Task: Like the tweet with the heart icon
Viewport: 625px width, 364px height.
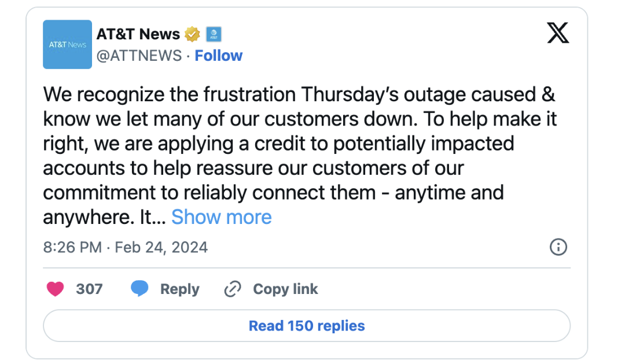Action: [x=55, y=289]
